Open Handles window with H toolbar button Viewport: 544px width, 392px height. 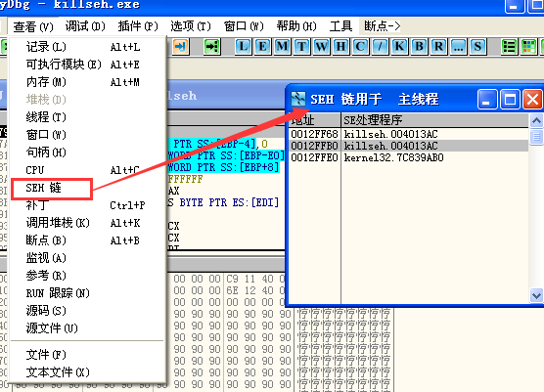coord(340,46)
